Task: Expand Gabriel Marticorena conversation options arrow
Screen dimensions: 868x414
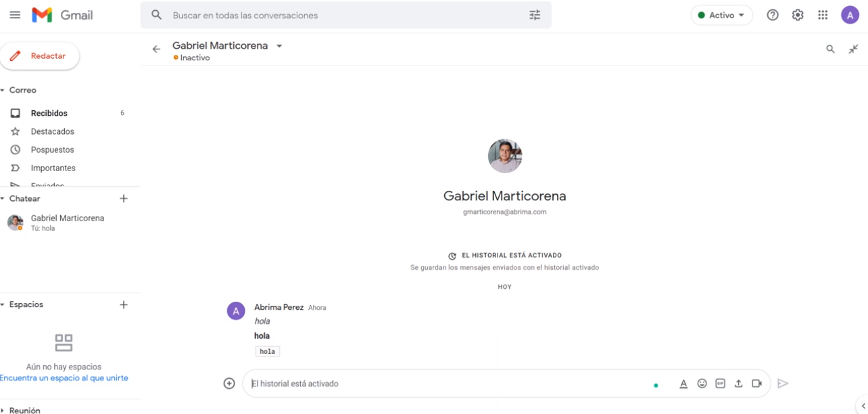Action: [x=279, y=46]
